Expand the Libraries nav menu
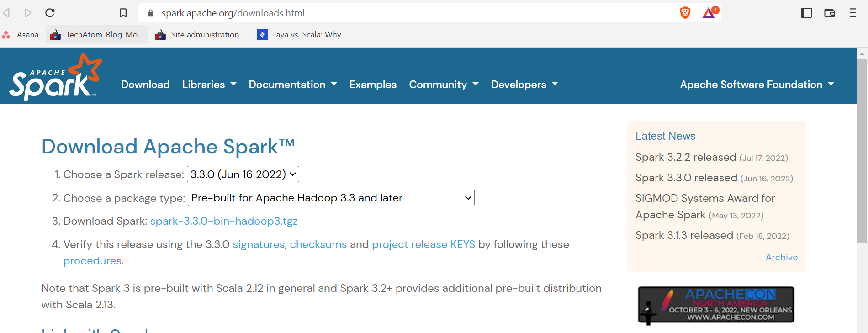 pos(209,85)
